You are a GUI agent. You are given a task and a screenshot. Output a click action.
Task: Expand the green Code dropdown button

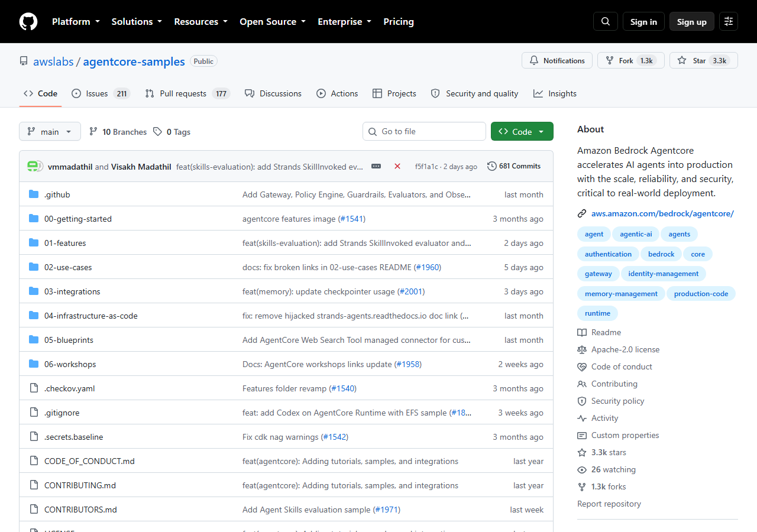(x=522, y=131)
